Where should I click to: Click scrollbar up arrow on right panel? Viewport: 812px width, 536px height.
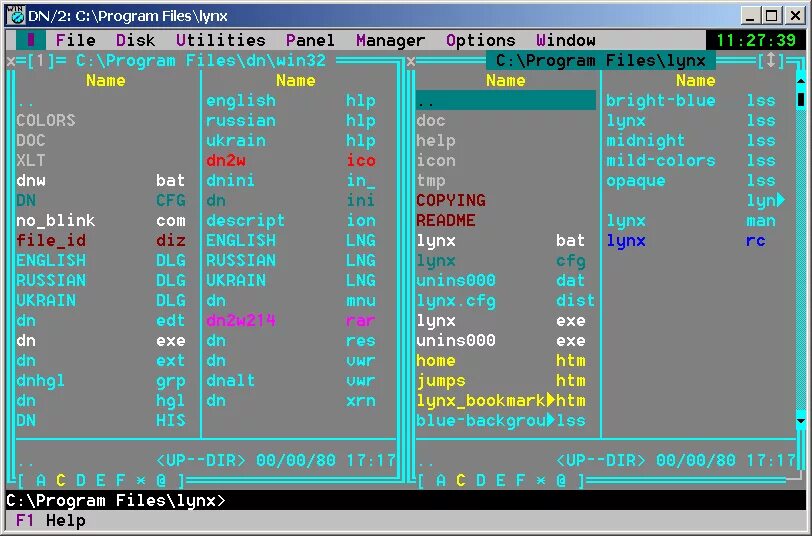click(x=801, y=81)
